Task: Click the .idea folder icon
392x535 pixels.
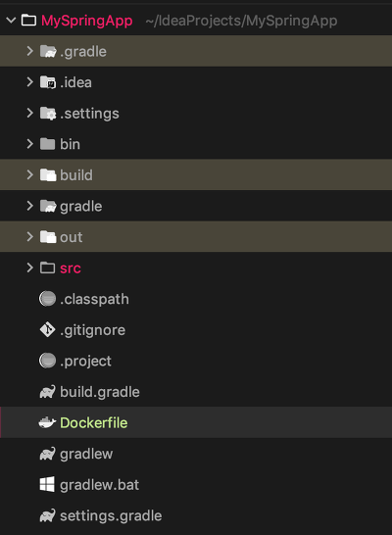Action: pyautogui.click(x=48, y=82)
